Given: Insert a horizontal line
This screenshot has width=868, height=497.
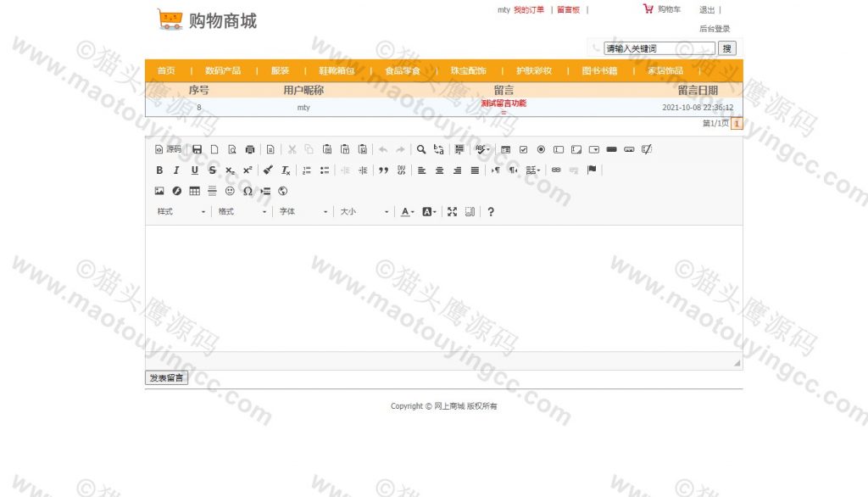Looking at the screenshot, I should pyautogui.click(x=213, y=191).
